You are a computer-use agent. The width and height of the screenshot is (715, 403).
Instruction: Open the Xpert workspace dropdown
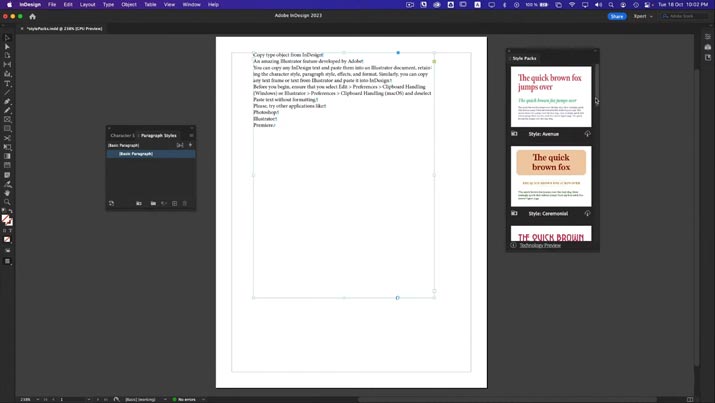(x=643, y=16)
